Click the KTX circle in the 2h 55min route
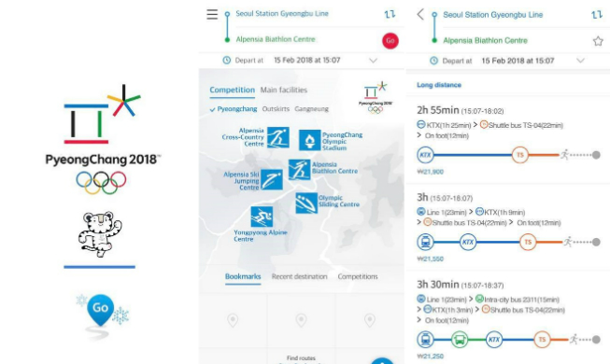The width and height of the screenshot is (610, 364). pos(425,155)
